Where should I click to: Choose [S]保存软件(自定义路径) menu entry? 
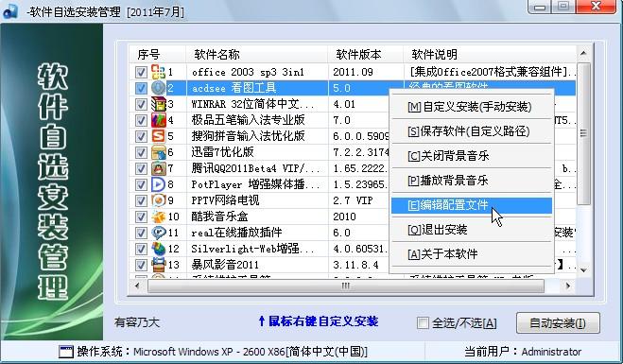(472, 131)
